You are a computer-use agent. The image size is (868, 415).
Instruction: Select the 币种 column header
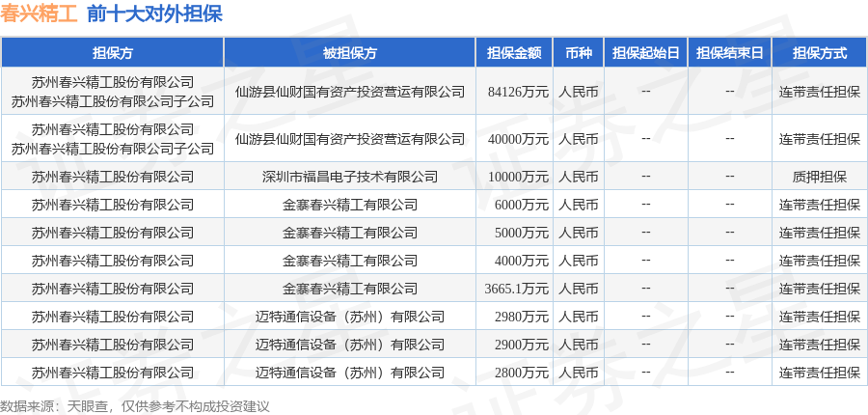pos(579,53)
